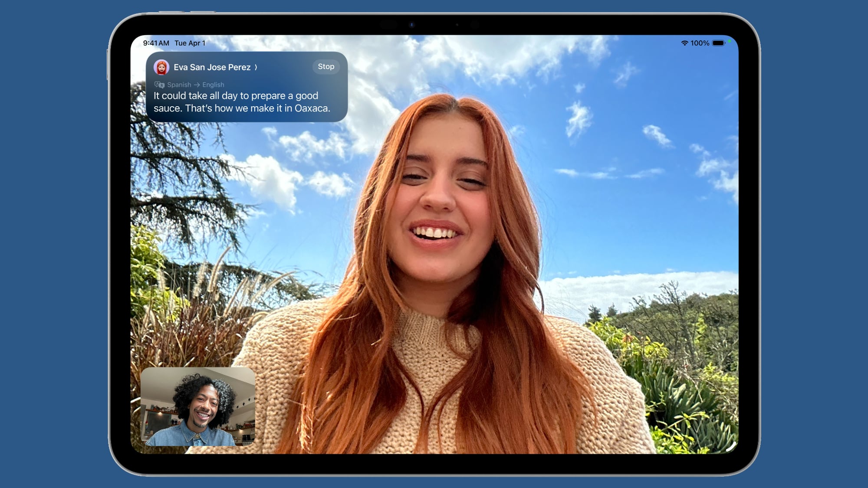Tap the self-view video thumbnail
Viewport: 868px width, 488px height.
198,406
